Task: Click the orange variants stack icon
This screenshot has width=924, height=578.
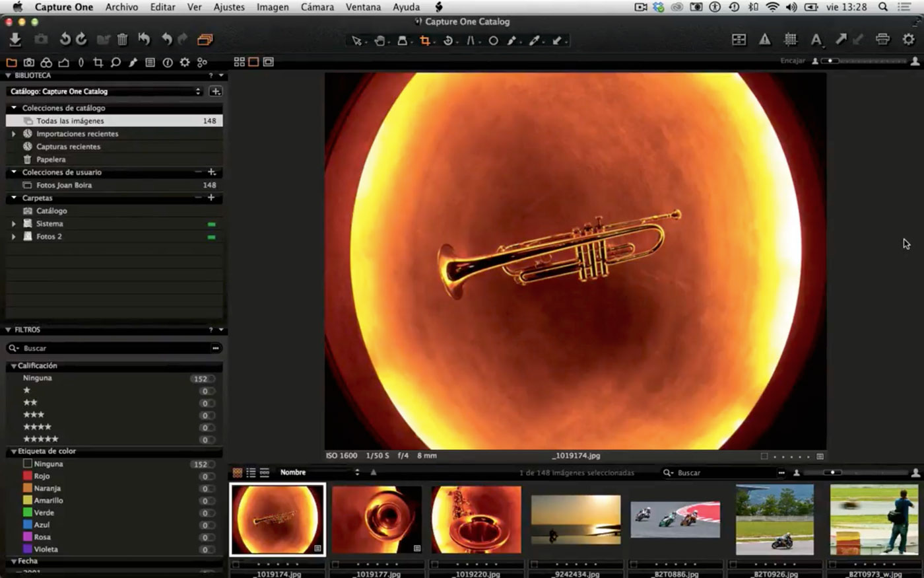Action: coord(205,40)
